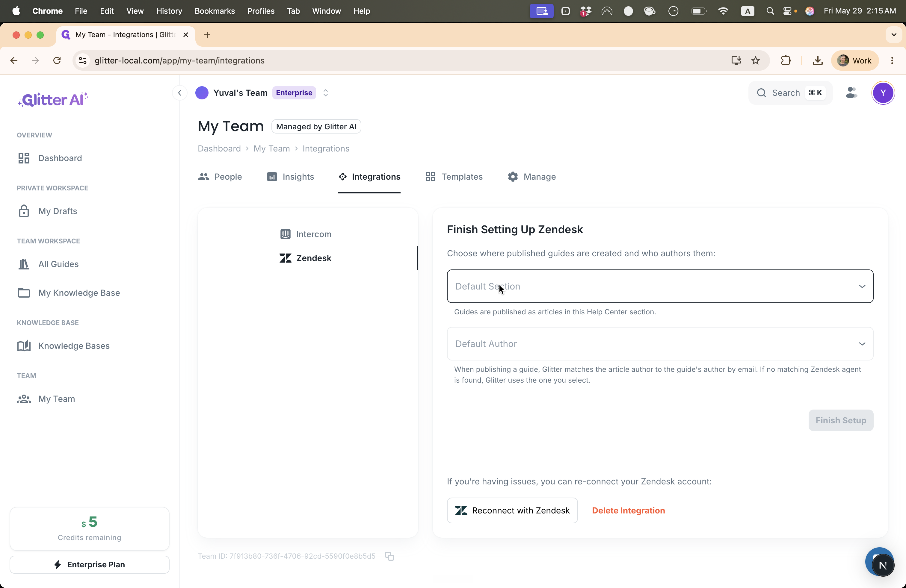Open the Dashboard grid icon in sidebar
Image resolution: width=906 pixels, height=588 pixels.
24,158
